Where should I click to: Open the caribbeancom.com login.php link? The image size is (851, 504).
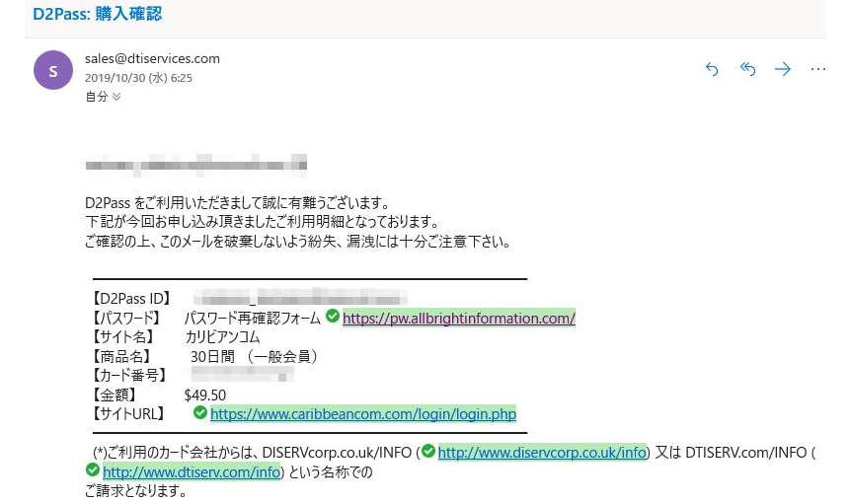(362, 414)
